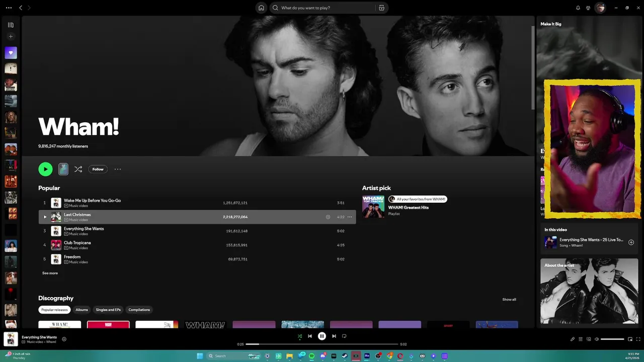Select the Freedom track

[x=197, y=259]
